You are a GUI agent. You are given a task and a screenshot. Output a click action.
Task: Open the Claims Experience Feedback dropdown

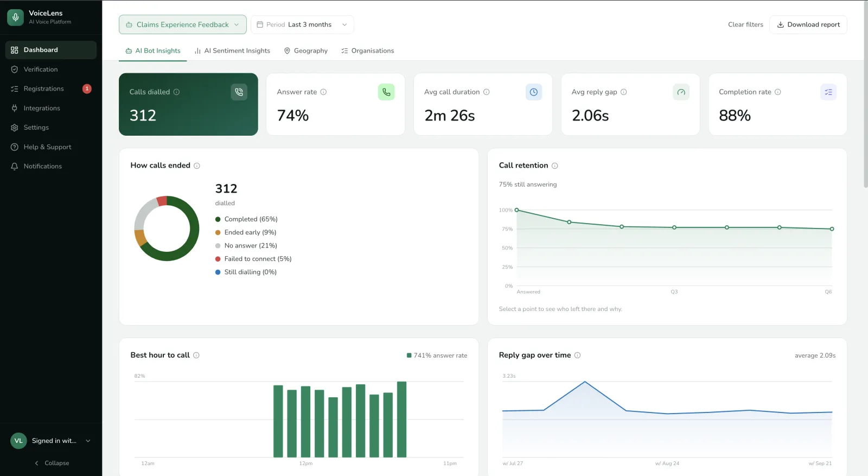click(x=183, y=24)
